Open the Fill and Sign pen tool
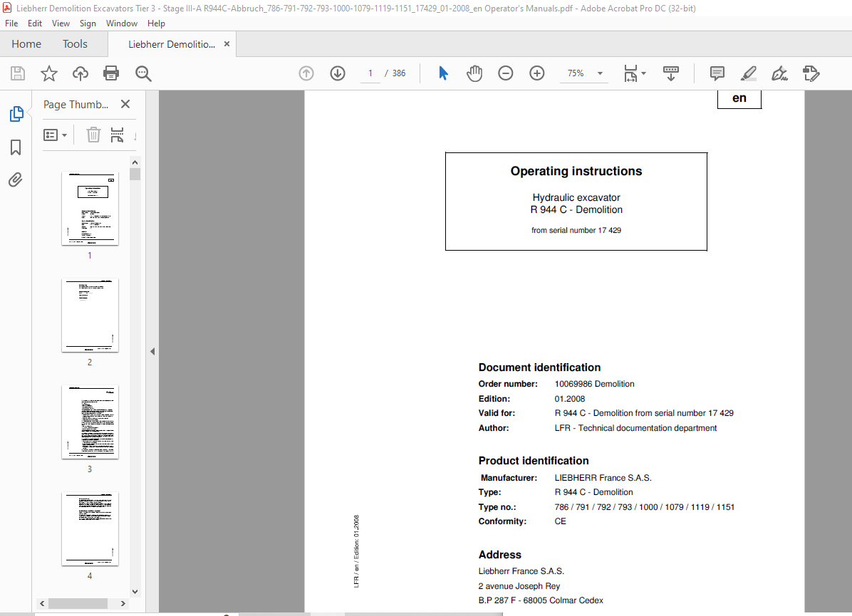Image resolution: width=852 pixels, height=616 pixels. tap(780, 73)
